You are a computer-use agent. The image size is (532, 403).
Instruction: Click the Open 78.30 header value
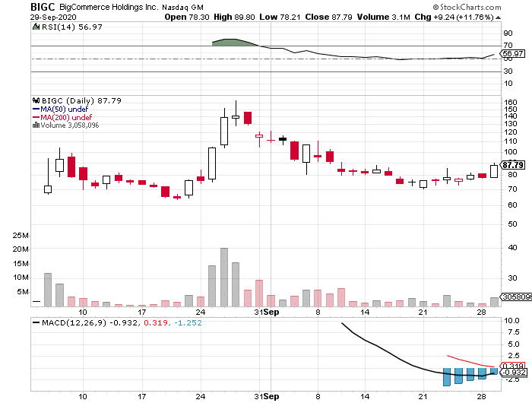pos(187,17)
